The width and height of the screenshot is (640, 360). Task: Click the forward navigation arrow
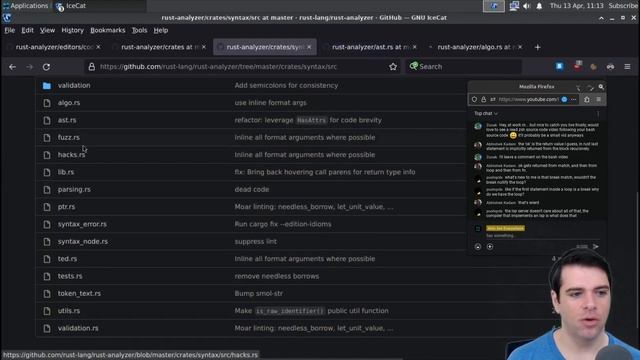(x=29, y=67)
